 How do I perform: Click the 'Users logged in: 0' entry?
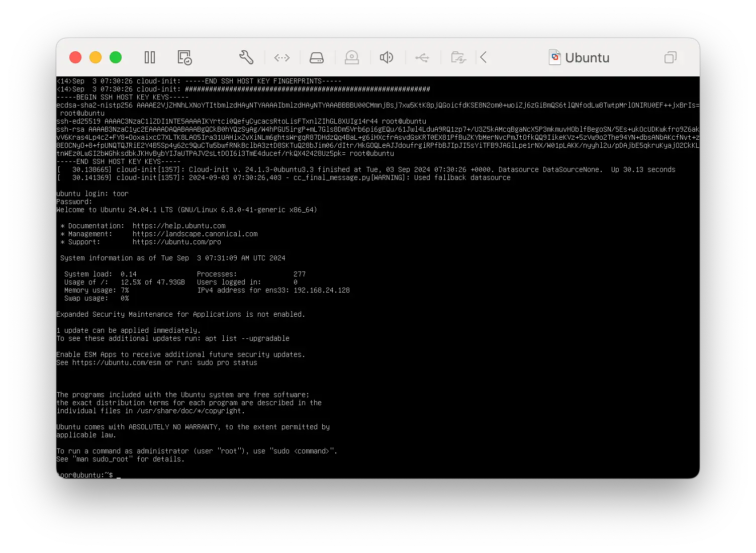tap(247, 282)
